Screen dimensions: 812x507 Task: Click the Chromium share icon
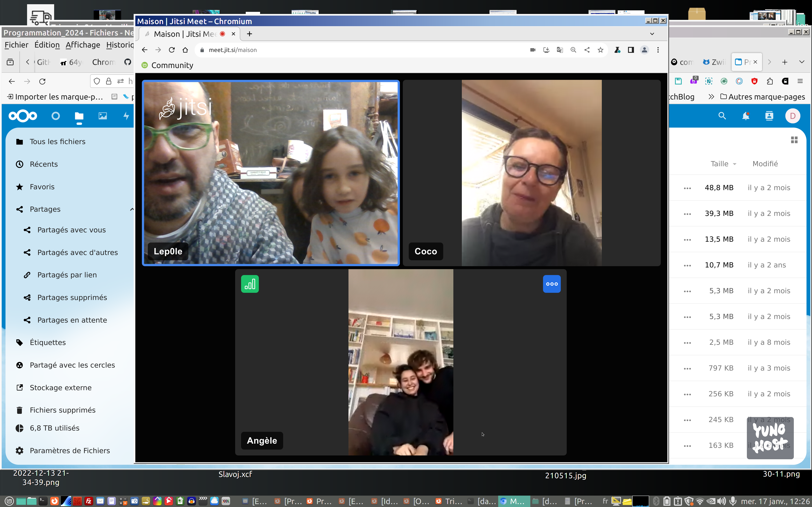(587, 50)
